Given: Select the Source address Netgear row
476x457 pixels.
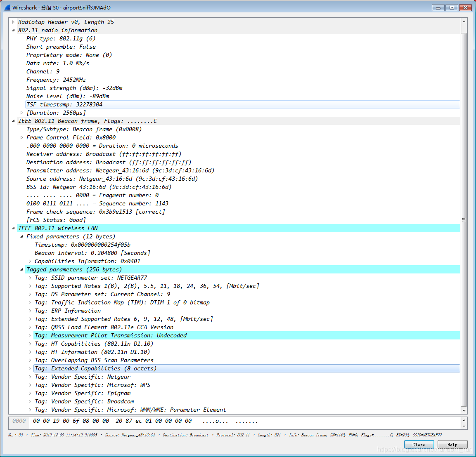Looking at the screenshot, I should click(243, 179).
